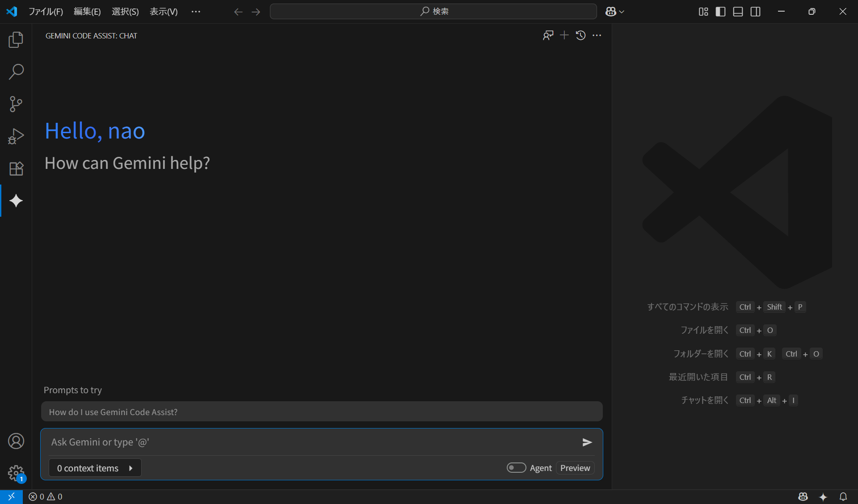Toggle the secondary side bar visibility

pyautogui.click(x=755, y=12)
